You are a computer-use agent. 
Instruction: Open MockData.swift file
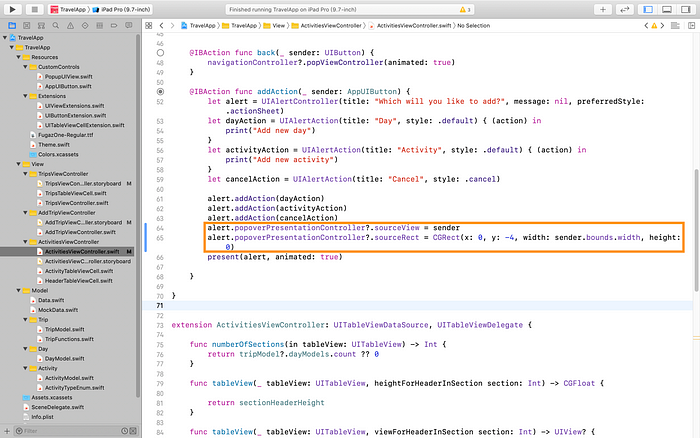click(x=58, y=310)
